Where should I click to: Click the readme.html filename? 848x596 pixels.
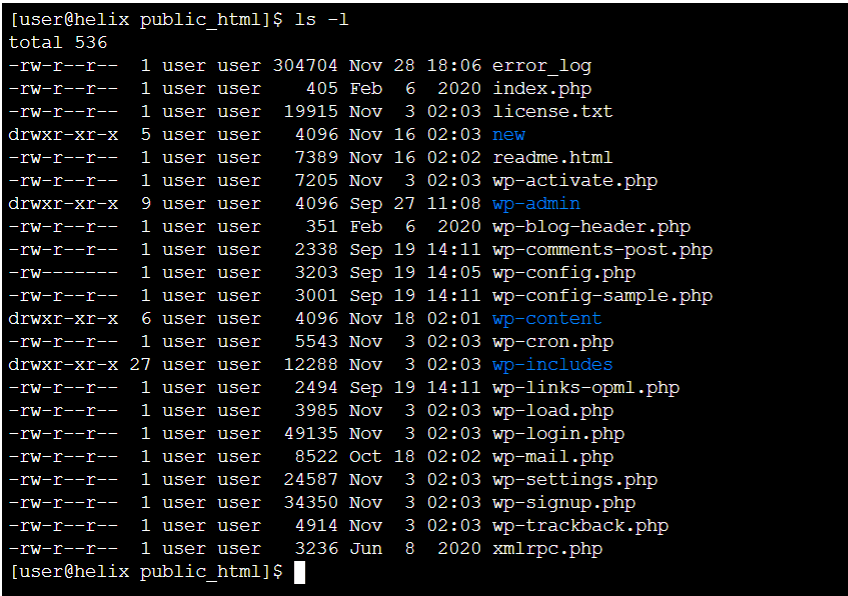coord(552,158)
